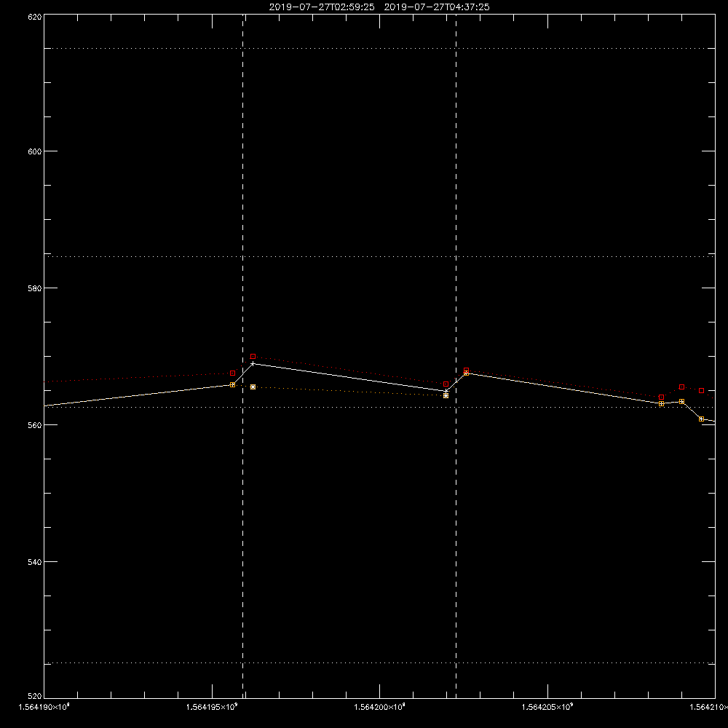The height and width of the screenshot is (728, 728).
Task: Click the first vertical dashed time marker line
Action: click(x=243, y=355)
